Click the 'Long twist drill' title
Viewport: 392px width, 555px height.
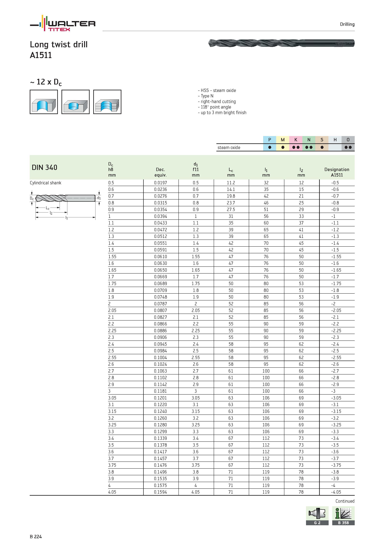tap(59, 44)
